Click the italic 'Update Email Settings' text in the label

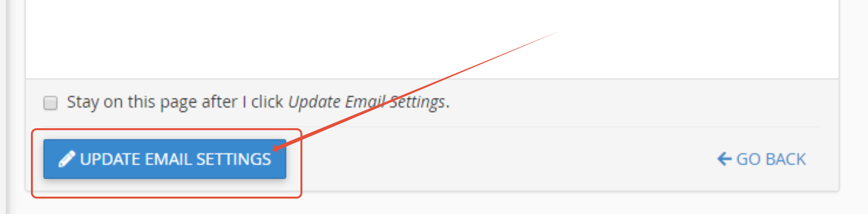pos(367,102)
